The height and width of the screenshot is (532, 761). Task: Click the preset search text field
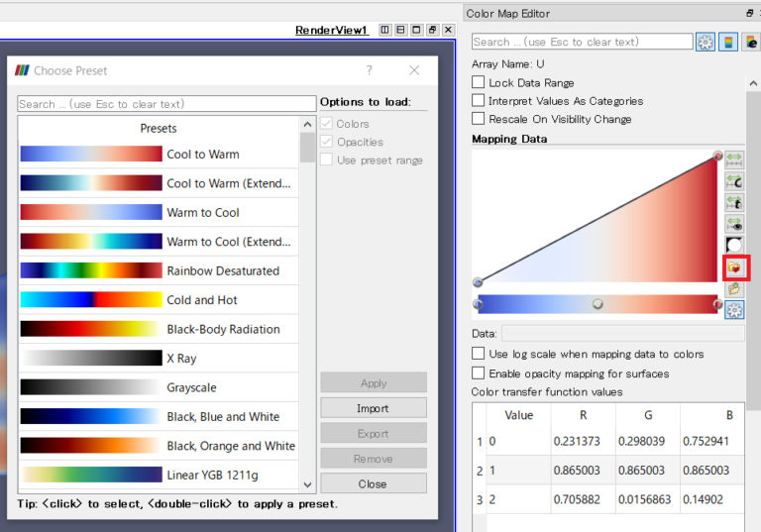[x=166, y=104]
